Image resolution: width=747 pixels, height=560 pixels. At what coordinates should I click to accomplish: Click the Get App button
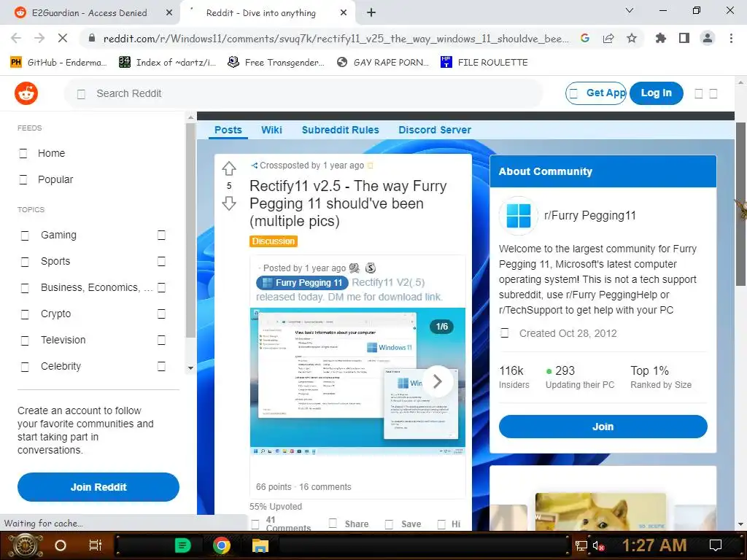pos(596,93)
